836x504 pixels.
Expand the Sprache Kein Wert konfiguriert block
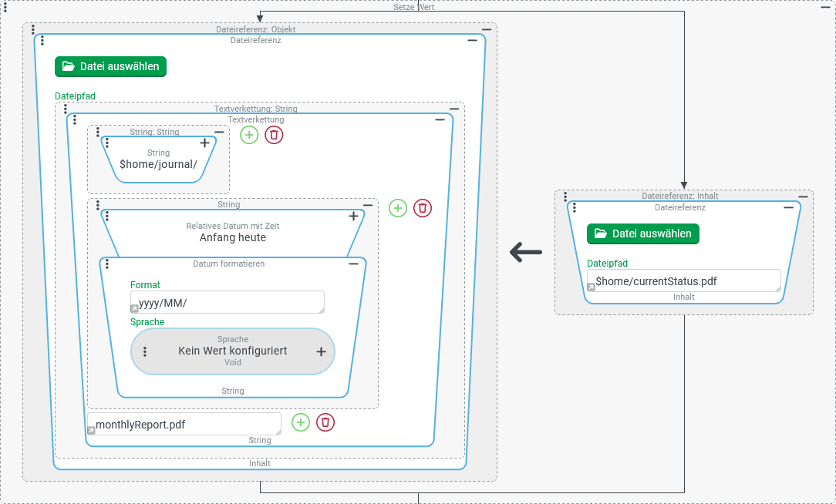pyautogui.click(x=321, y=351)
